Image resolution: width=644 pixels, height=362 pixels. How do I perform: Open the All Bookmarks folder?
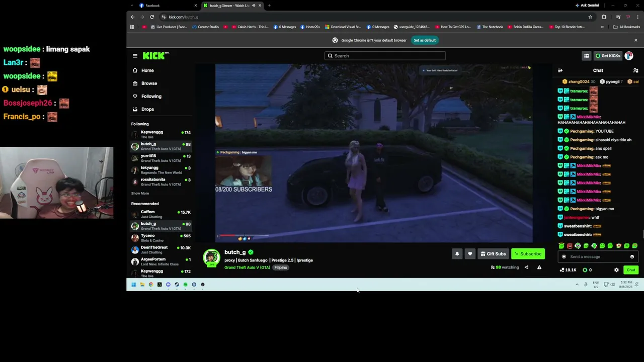tap(626, 27)
